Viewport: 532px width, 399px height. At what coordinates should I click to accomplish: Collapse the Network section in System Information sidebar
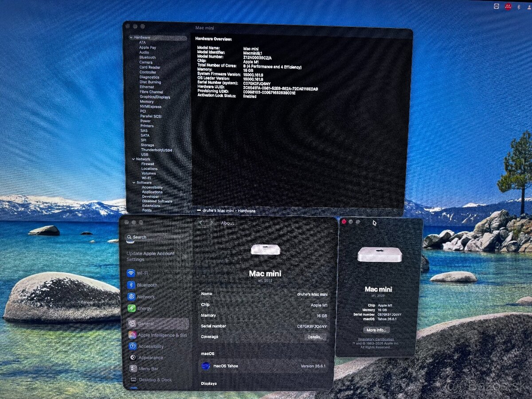click(x=133, y=159)
